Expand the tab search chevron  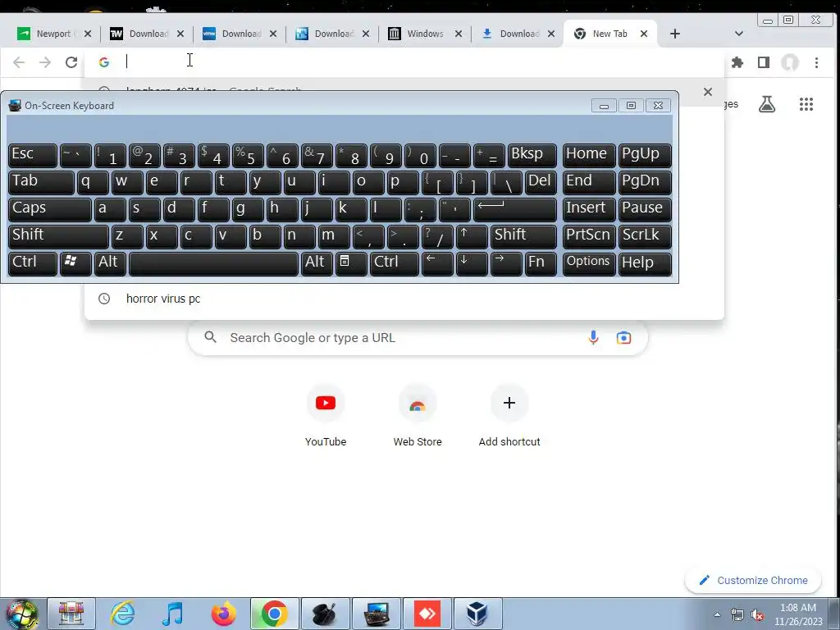(739, 34)
